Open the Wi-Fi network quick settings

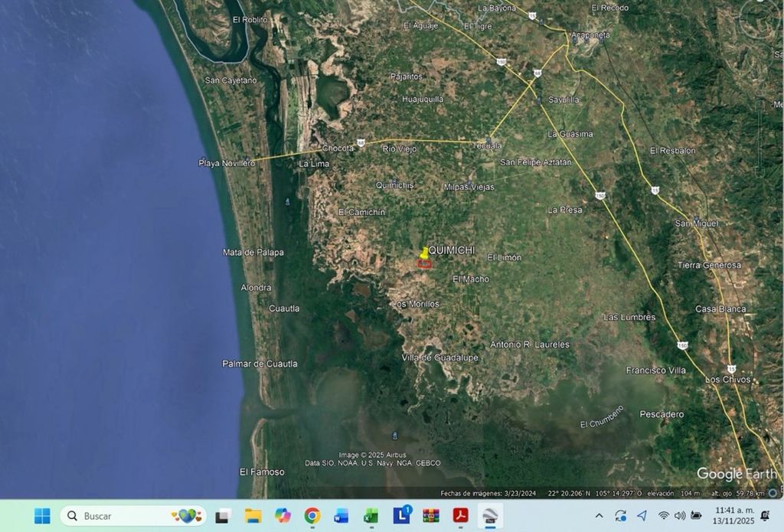click(663, 516)
